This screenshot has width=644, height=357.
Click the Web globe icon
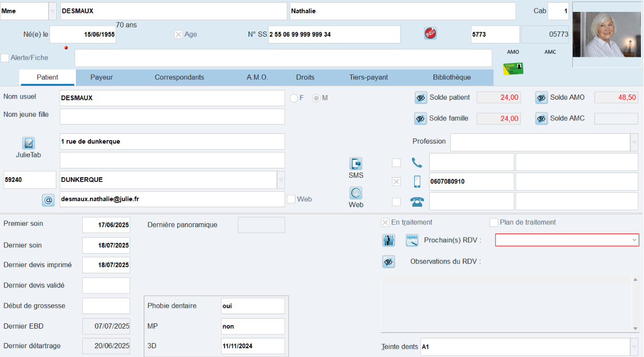click(x=356, y=193)
